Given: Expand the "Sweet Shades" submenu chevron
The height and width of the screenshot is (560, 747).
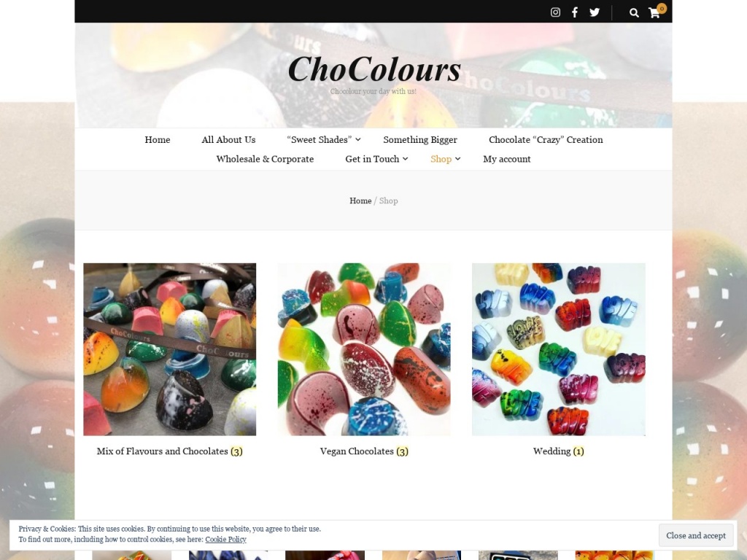Looking at the screenshot, I should pyautogui.click(x=358, y=139).
